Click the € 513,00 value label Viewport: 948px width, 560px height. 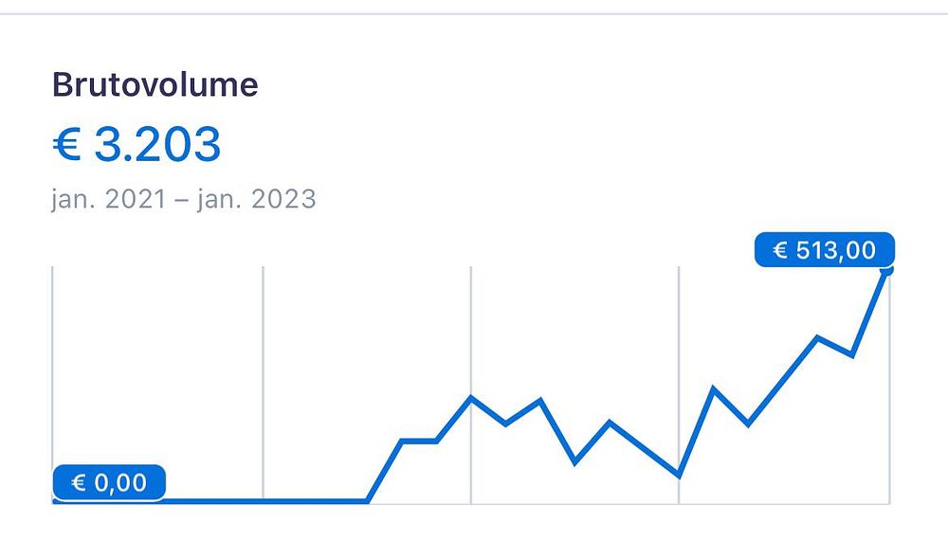point(825,249)
